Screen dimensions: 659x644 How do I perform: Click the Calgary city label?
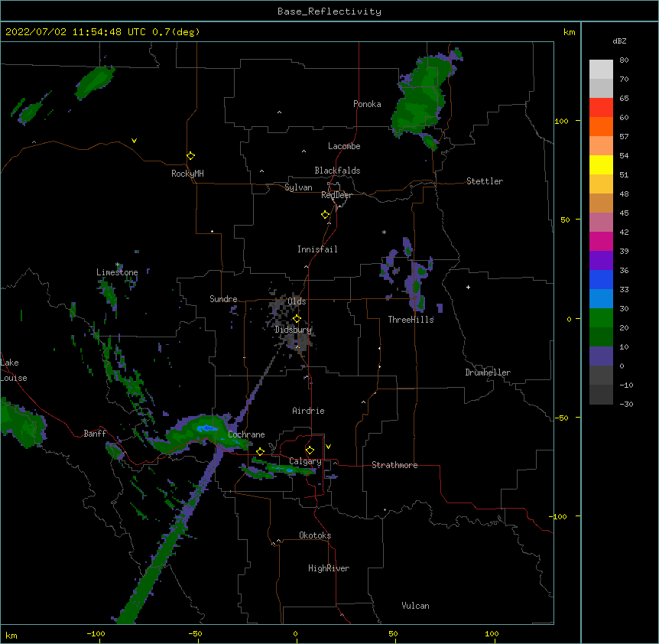(305, 461)
